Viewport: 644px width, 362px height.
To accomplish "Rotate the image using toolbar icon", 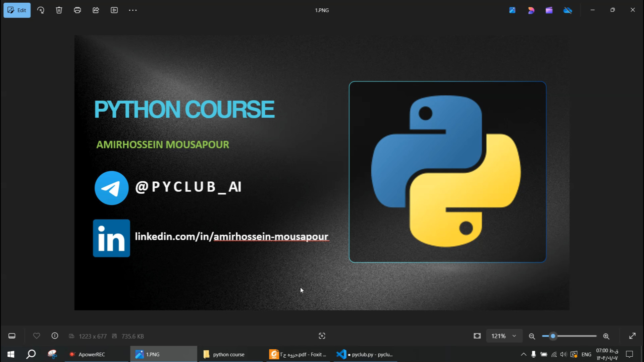I will [41, 10].
